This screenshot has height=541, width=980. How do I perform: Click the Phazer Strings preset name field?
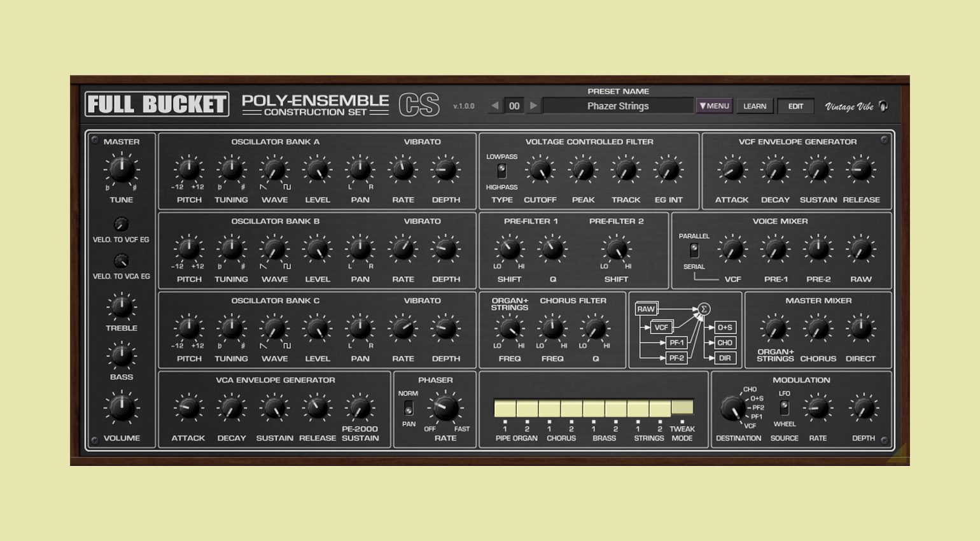[x=618, y=106]
